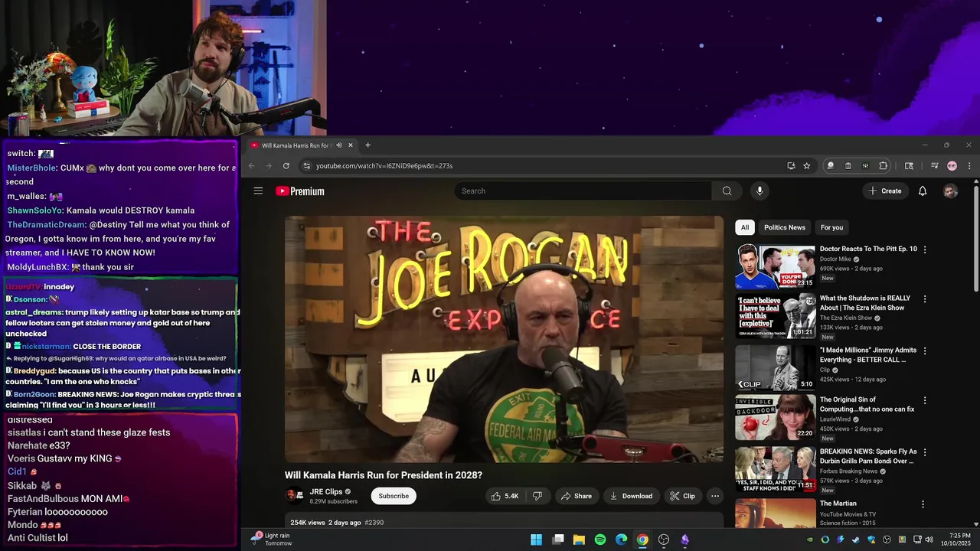Like the video with thumbs up
This screenshot has height=551, width=980.
click(x=505, y=496)
